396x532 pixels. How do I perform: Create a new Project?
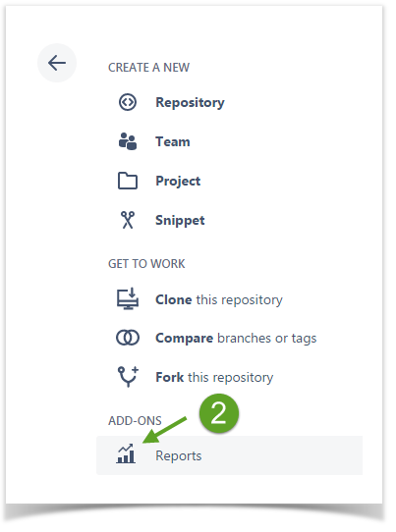[x=178, y=182]
